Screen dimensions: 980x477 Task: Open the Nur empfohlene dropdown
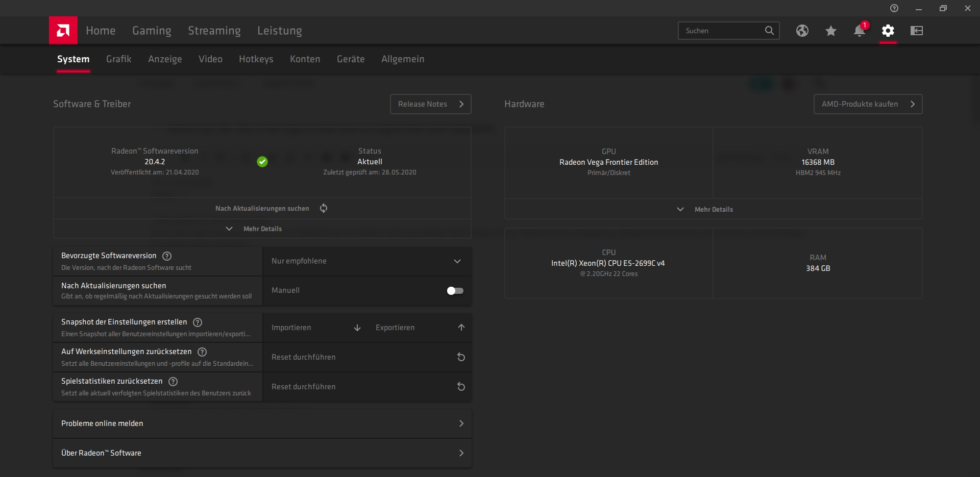pos(367,261)
